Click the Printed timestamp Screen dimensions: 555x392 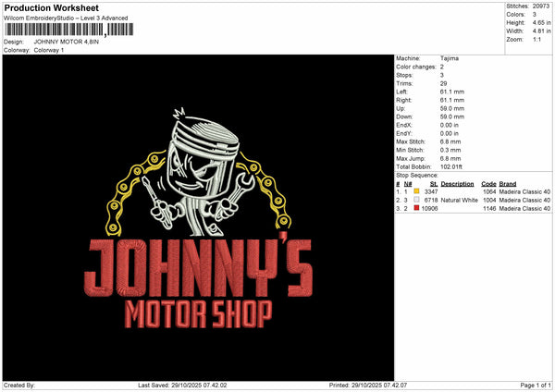tap(368, 385)
